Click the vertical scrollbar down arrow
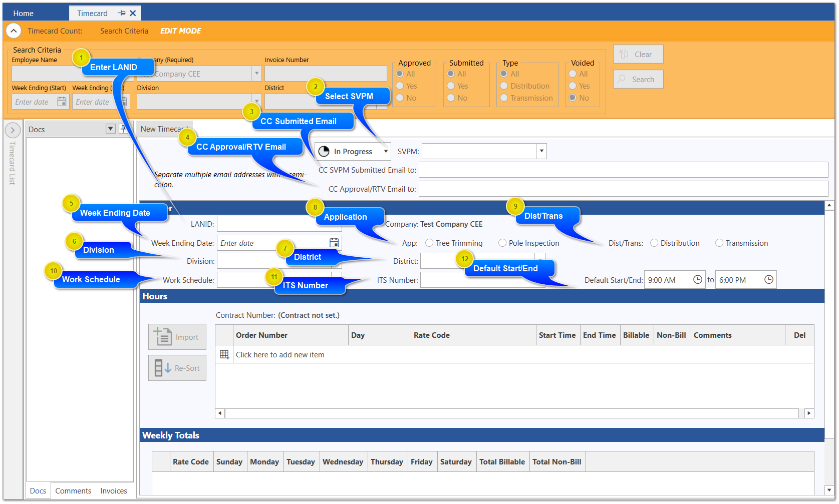Image resolution: width=839 pixels, height=504 pixels. click(829, 490)
